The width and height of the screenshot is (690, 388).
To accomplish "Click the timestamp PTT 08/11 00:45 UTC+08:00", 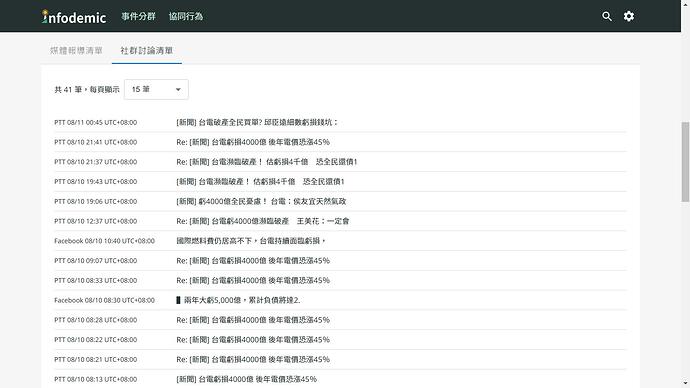I will [x=95, y=122].
